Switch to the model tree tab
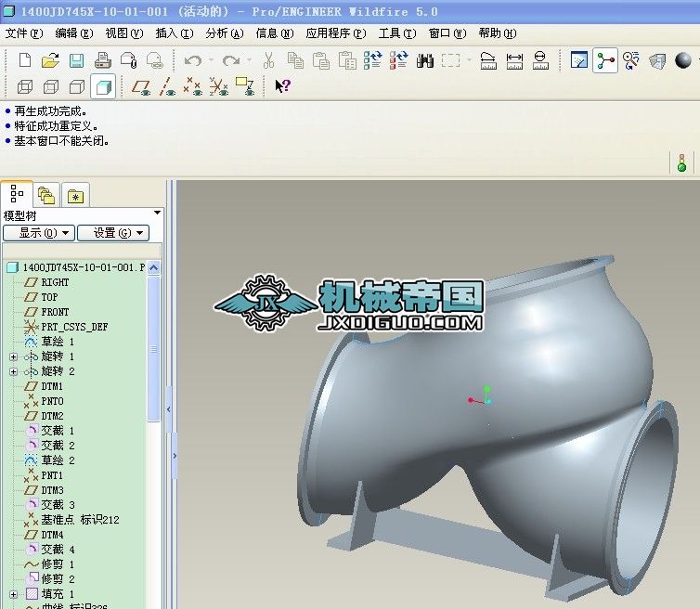 [17, 194]
